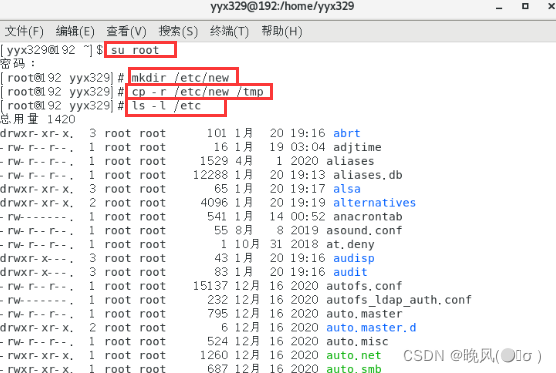Click the size value 15137
Image resolution: width=556 pixels, height=373 pixels.
(210, 286)
